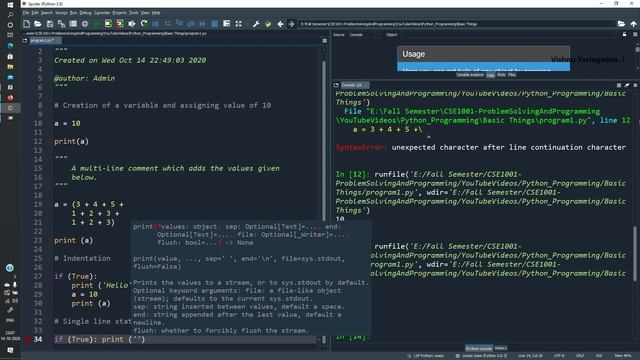Select the Console 1/A tab
The height and width of the screenshot is (360, 640).
point(355,85)
